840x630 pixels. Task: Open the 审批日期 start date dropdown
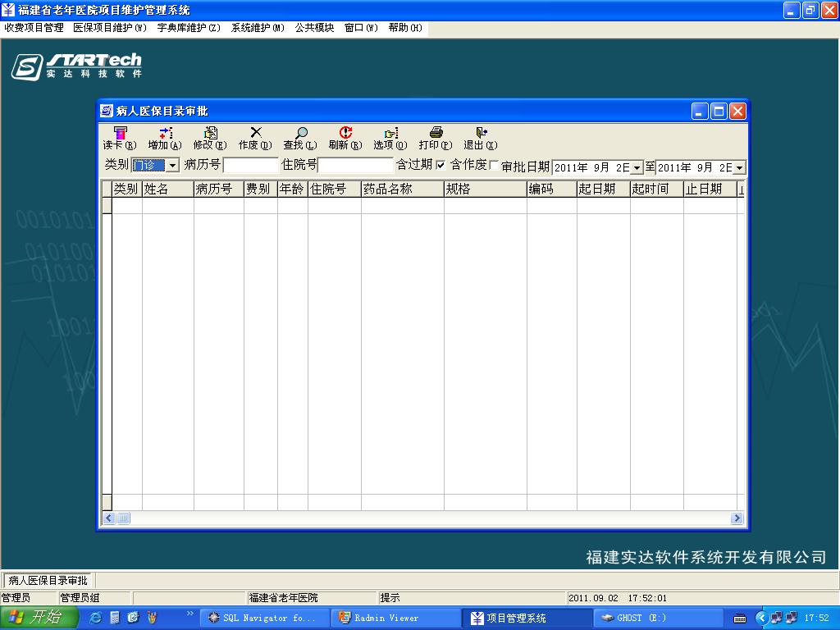pyautogui.click(x=637, y=167)
